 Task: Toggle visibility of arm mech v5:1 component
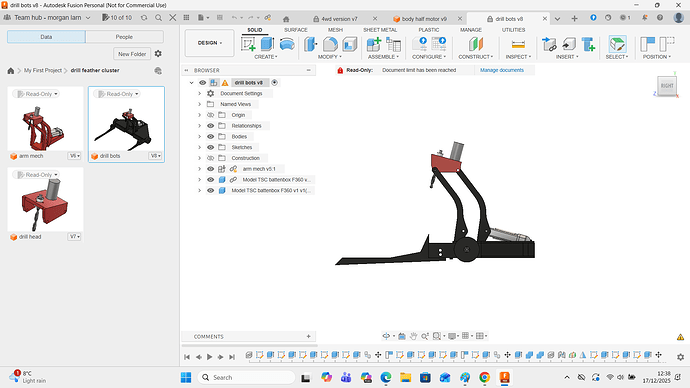(210, 169)
